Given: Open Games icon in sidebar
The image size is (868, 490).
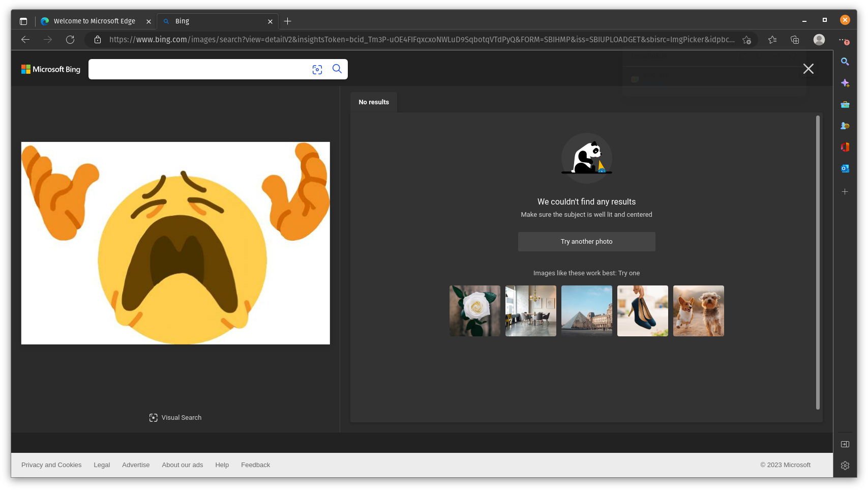Looking at the screenshot, I should [x=845, y=126].
